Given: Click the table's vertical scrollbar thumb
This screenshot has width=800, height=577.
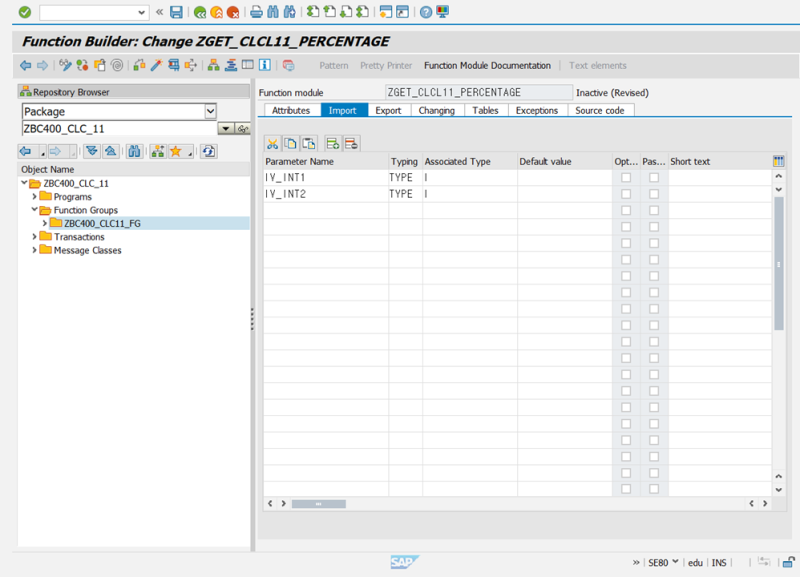Looking at the screenshot, I should point(779,264).
